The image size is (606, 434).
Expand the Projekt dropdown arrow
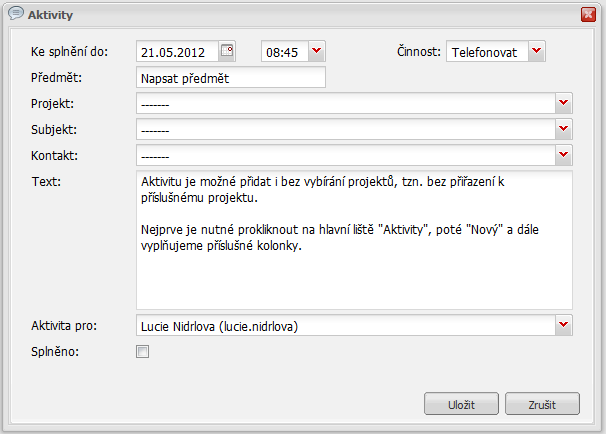pos(563,103)
